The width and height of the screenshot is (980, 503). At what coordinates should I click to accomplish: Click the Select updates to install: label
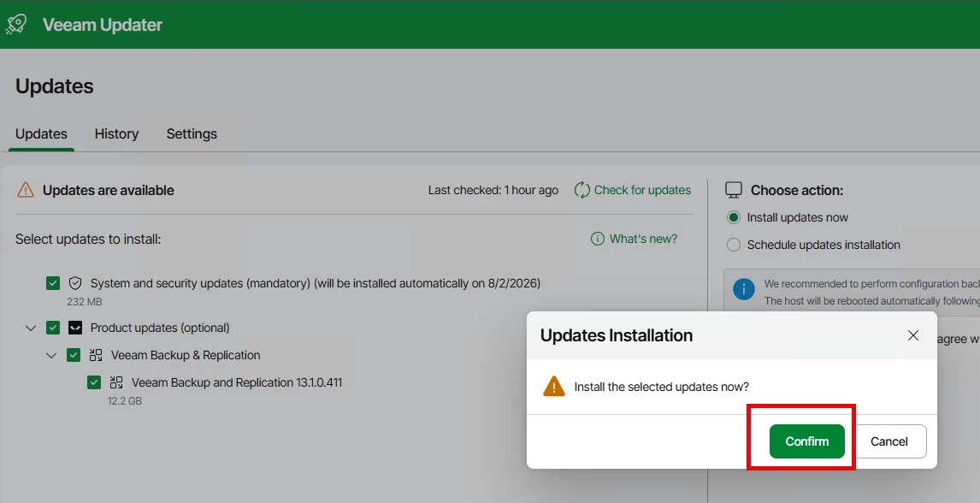88,240
